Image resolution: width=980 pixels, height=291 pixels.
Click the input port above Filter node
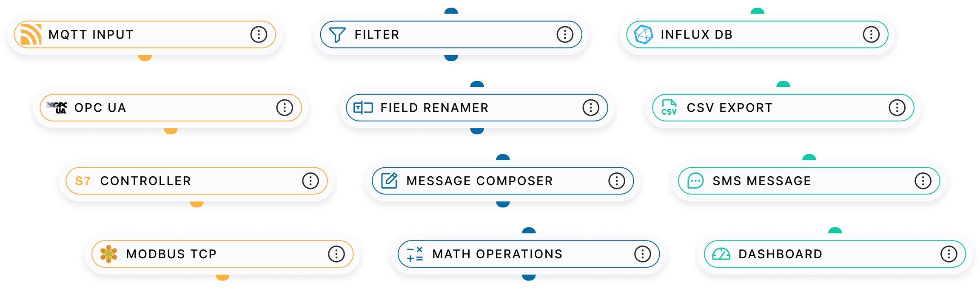click(x=451, y=11)
